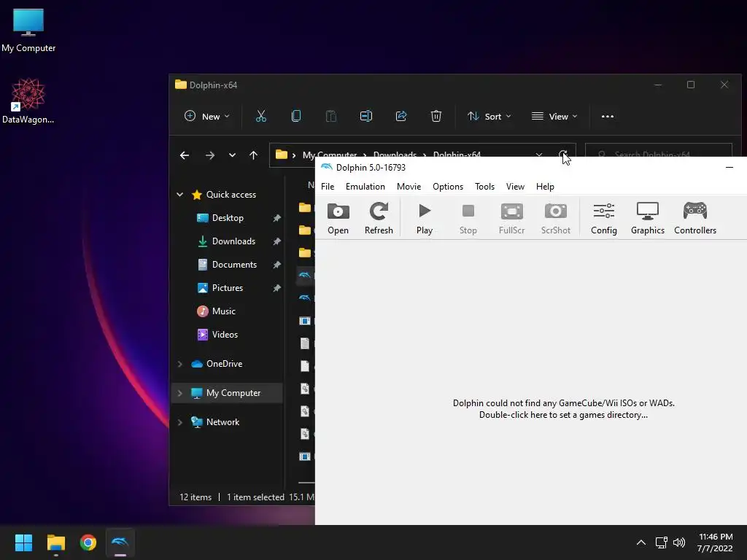Click the Stop button in Dolphin

click(468, 218)
